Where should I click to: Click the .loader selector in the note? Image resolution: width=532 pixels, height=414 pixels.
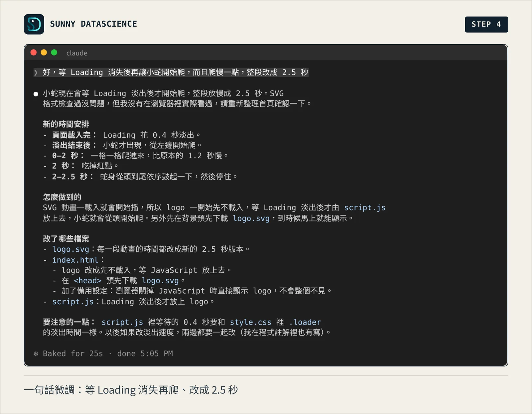(x=305, y=322)
